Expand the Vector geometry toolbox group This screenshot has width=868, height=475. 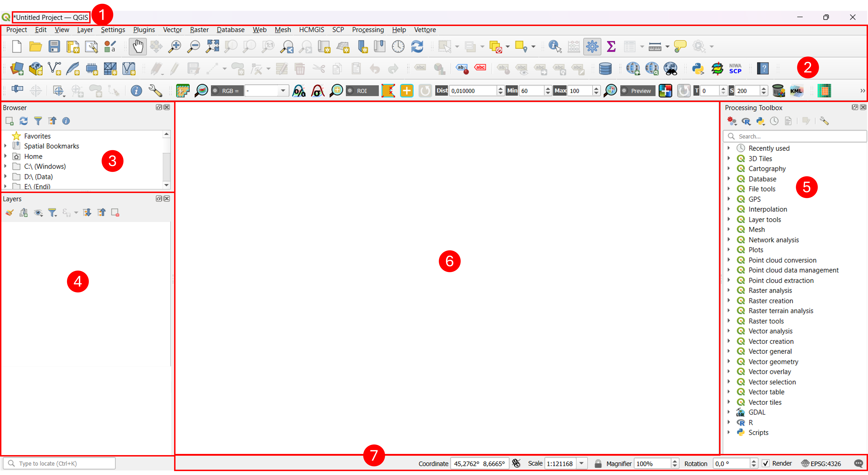729,362
